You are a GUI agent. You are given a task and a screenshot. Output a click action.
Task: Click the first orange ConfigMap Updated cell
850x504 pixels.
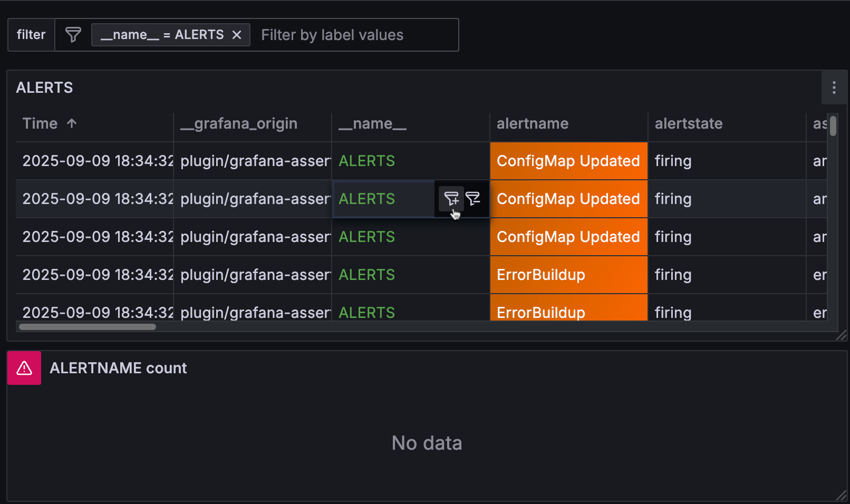coord(568,161)
